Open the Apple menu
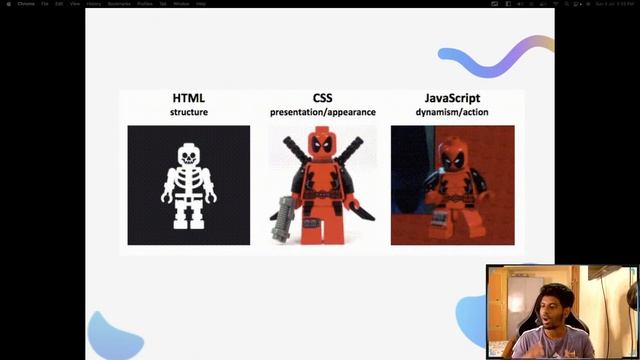This screenshot has height=360, width=640. (x=8, y=4)
